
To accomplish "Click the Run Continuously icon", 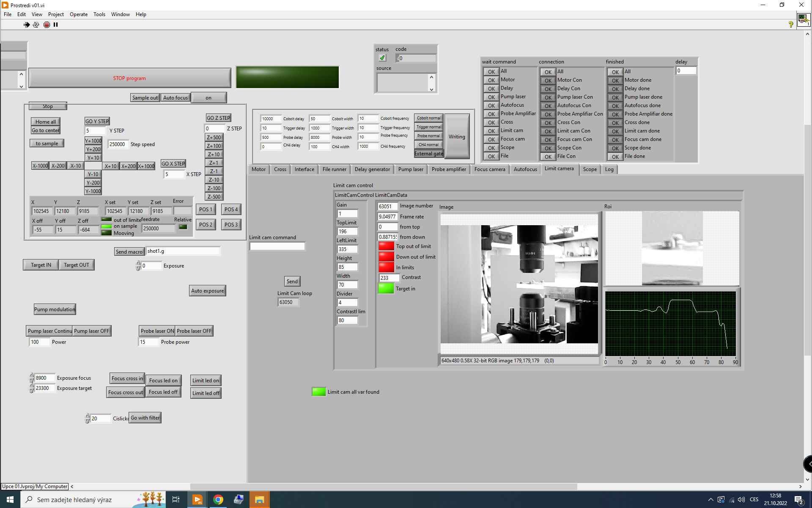I will (36, 25).
